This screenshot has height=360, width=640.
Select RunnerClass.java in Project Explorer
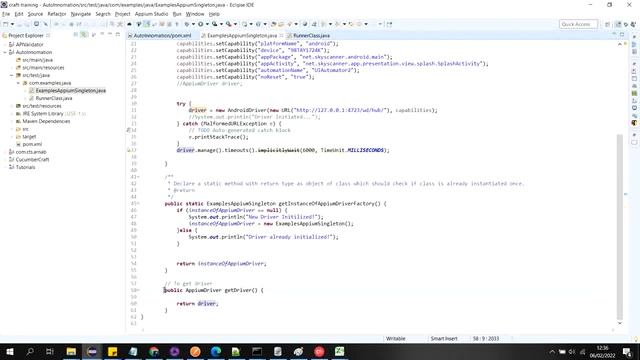point(53,98)
